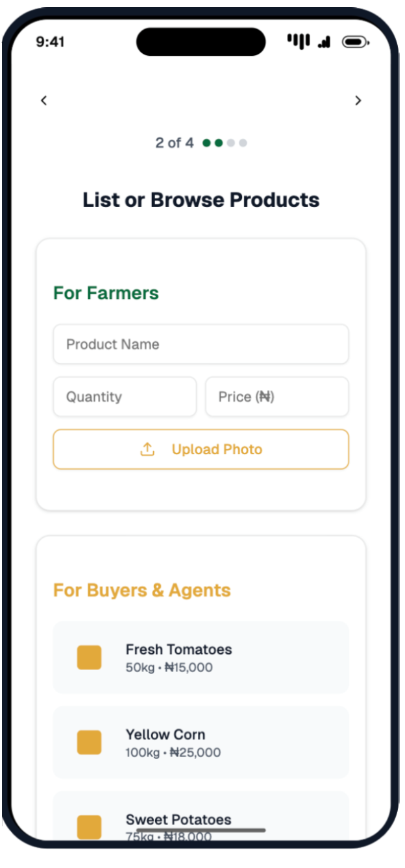The width and height of the screenshot is (405, 868).
Task: Select the third gray progress dot
Action: click(x=230, y=143)
